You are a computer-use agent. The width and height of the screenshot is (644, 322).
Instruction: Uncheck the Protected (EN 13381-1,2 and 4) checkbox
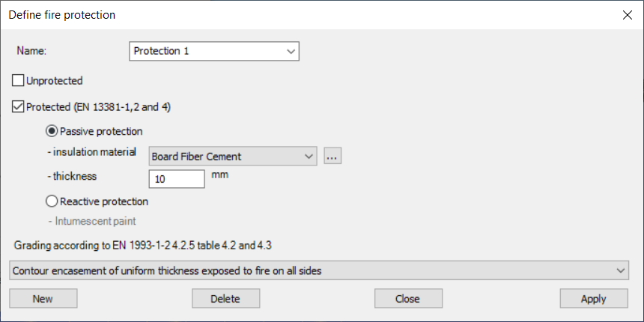click(x=18, y=107)
